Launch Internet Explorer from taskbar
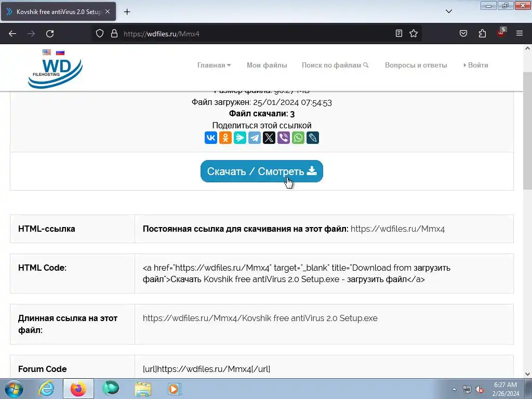This screenshot has height=399, width=532. (x=46, y=389)
